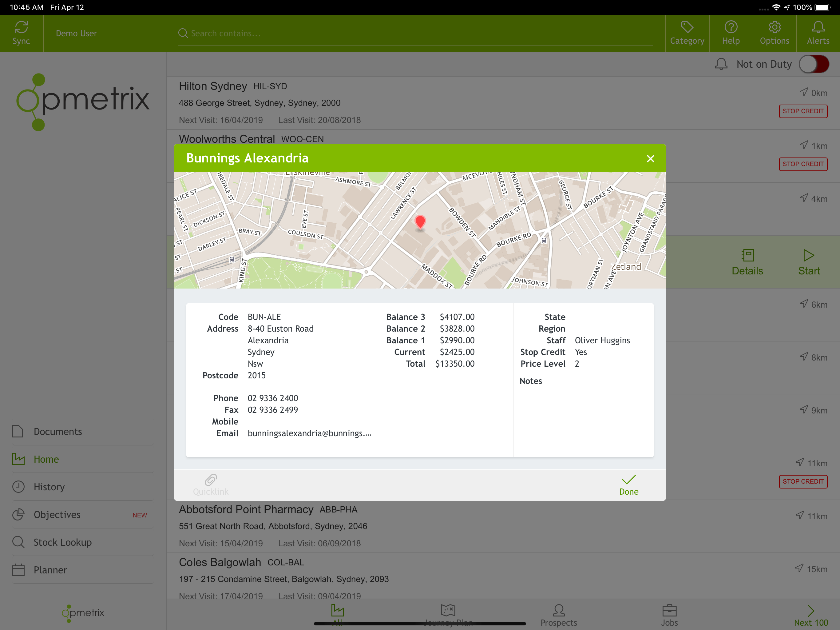Toggle the Not on Duty switch
The image size is (840, 630).
814,64
